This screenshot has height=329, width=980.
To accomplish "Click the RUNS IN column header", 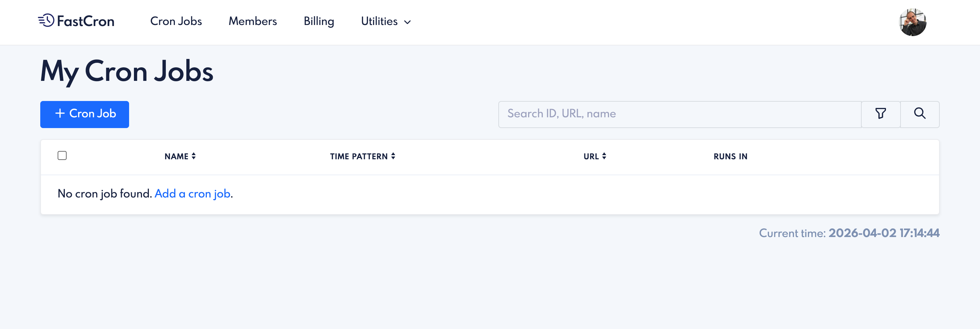I will [730, 156].
